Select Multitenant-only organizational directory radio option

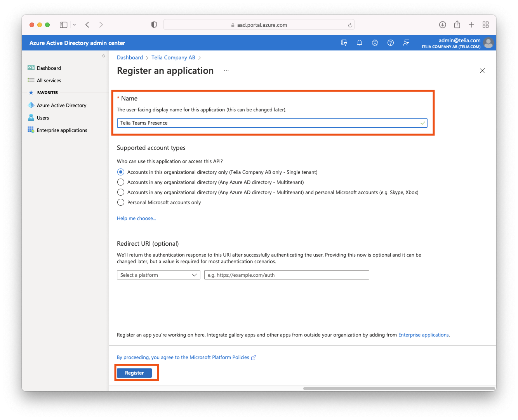[x=121, y=182]
